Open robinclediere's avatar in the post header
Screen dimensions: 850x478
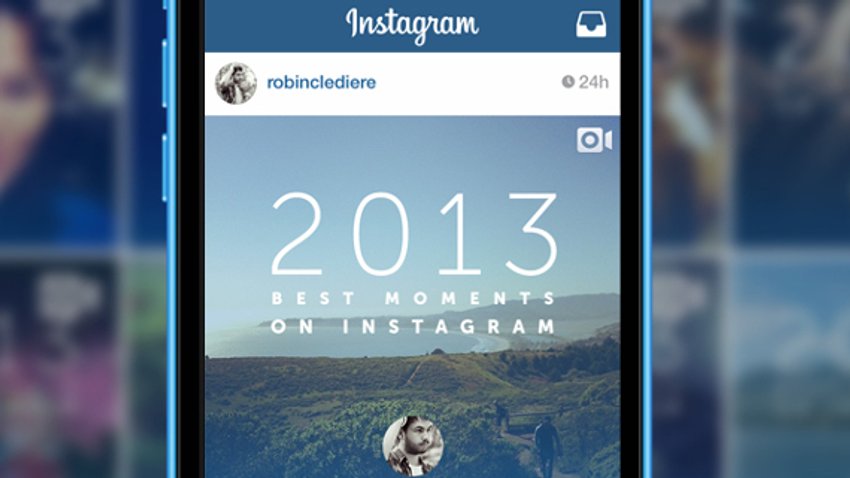pos(236,83)
